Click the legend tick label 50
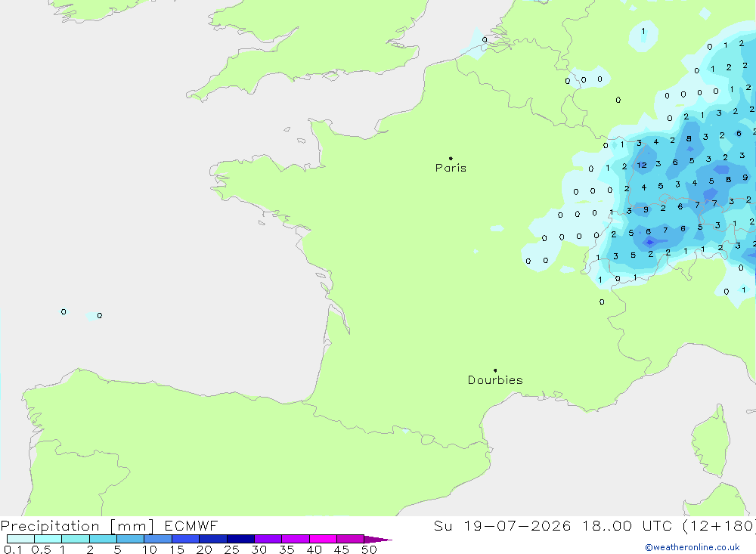756x554 pixels. [369, 549]
